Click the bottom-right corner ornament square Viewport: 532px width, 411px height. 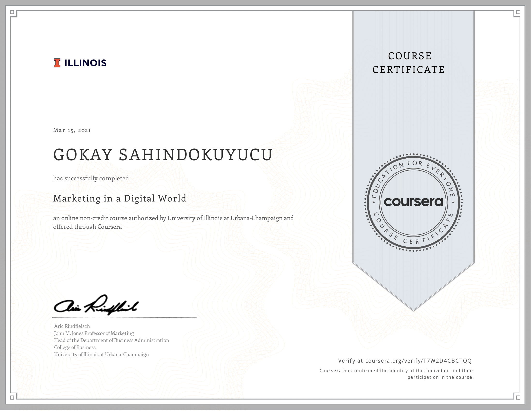[x=518, y=398]
